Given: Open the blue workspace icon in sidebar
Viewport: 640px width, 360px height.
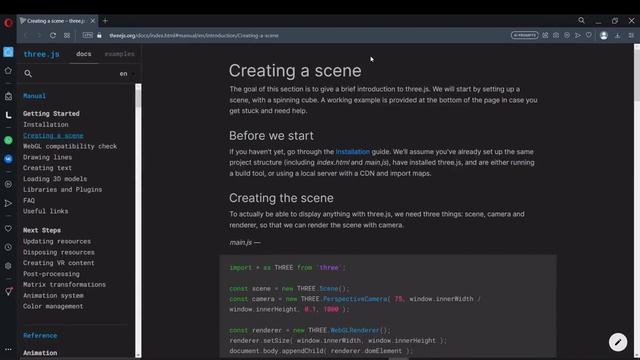Looking at the screenshot, I should [8, 52].
